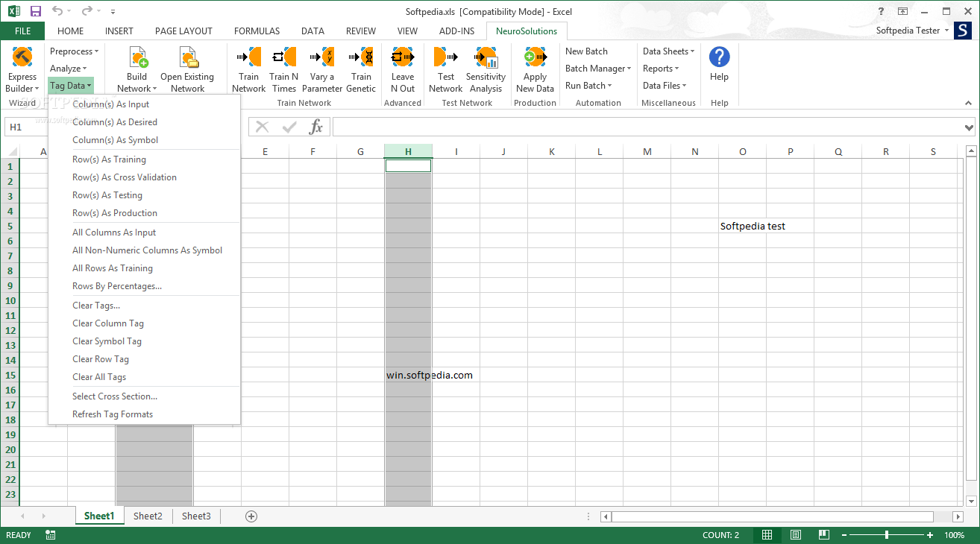Open the Batch Manager dropdown
980x544 pixels.
click(598, 69)
